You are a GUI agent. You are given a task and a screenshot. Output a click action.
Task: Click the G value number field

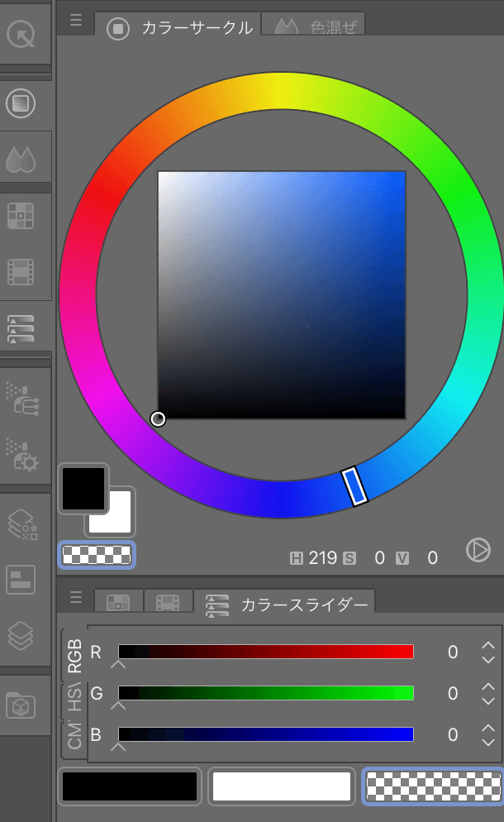point(453,693)
